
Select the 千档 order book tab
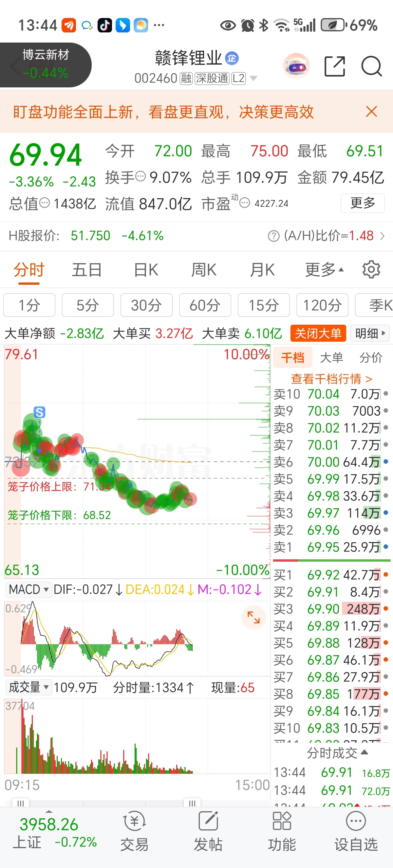292,357
